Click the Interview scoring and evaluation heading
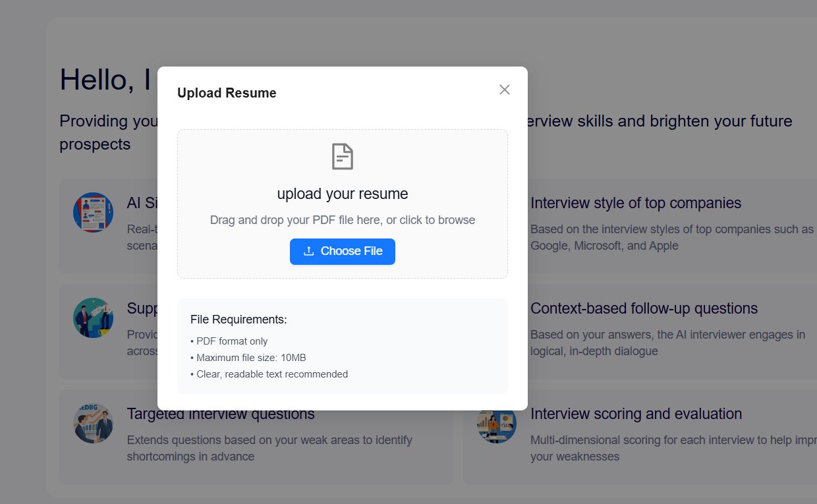 pyautogui.click(x=636, y=414)
